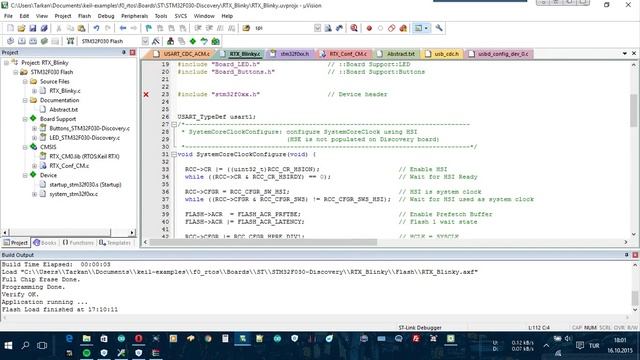The height and width of the screenshot is (360, 640).
Task: Undo the last edit via toolbar
Action: click(x=96, y=28)
